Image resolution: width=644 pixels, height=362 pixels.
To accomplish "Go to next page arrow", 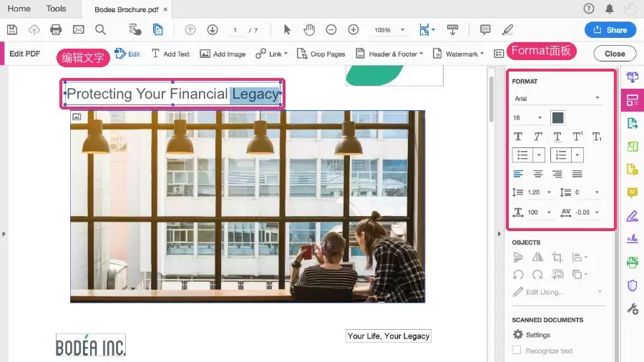I will coord(213,29).
